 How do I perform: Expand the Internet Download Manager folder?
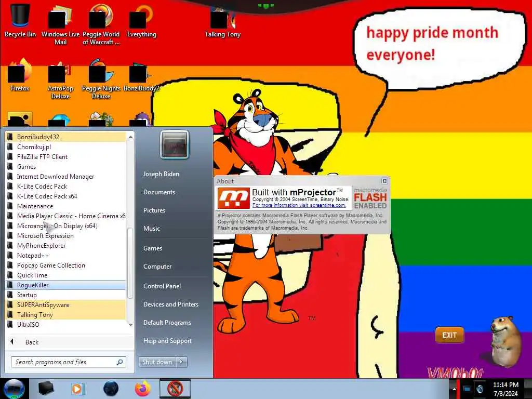[66, 177]
